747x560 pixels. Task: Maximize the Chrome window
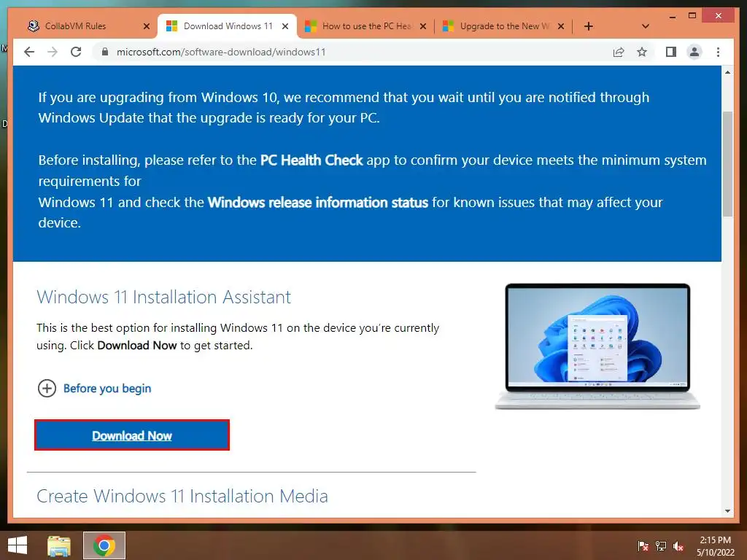click(x=692, y=16)
